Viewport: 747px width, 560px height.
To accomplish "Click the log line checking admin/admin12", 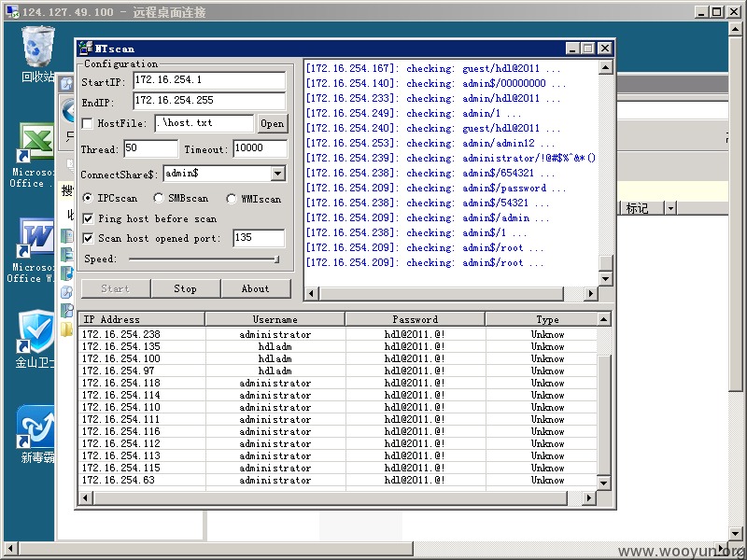I will [430, 143].
